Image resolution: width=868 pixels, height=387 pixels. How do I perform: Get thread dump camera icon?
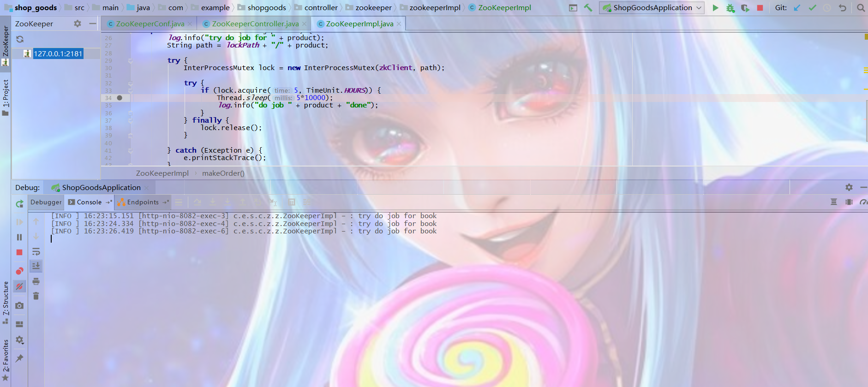click(x=19, y=305)
